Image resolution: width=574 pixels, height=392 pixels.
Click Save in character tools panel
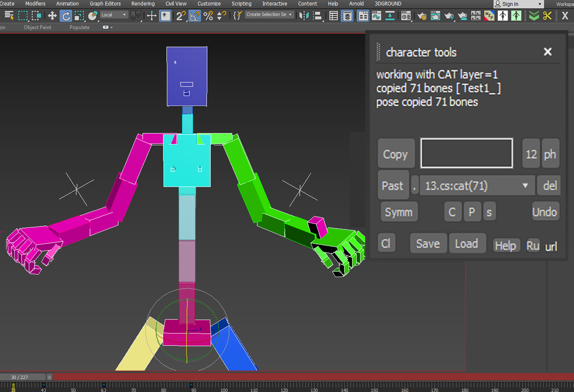pos(428,243)
